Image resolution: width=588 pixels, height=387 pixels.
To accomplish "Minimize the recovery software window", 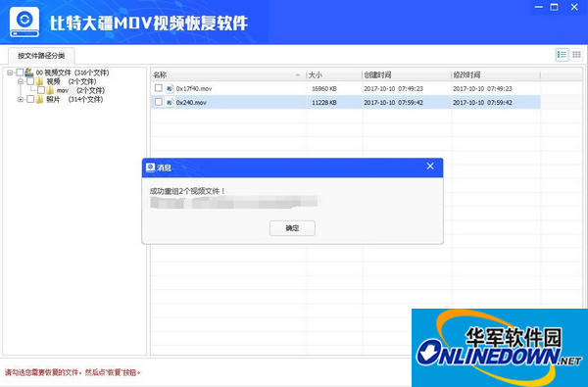I will pos(539,7).
